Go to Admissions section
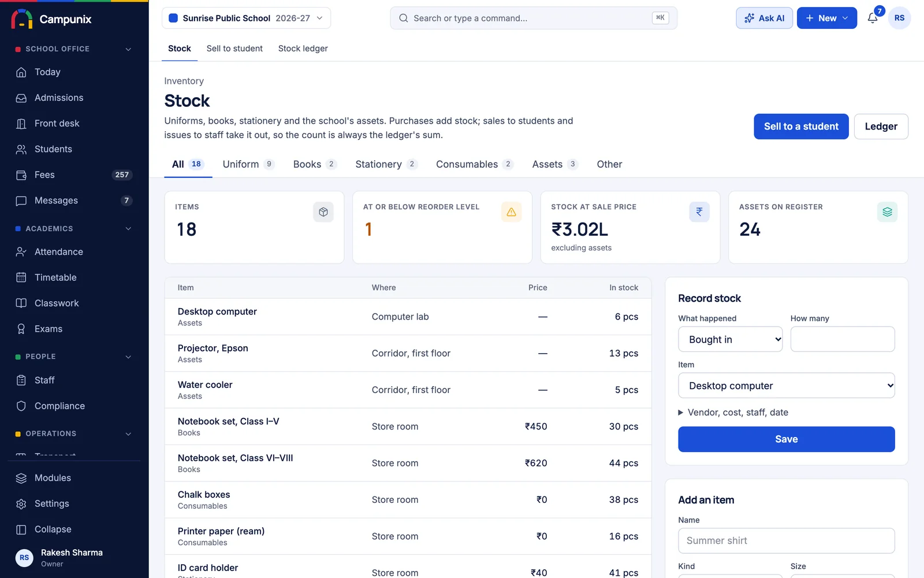Image resolution: width=924 pixels, height=578 pixels. (74, 98)
